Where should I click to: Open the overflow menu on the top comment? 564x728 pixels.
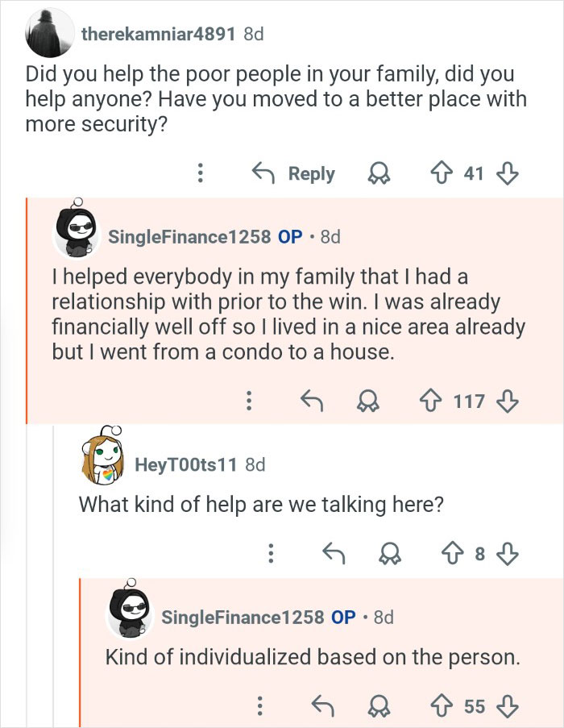pyautogui.click(x=200, y=173)
